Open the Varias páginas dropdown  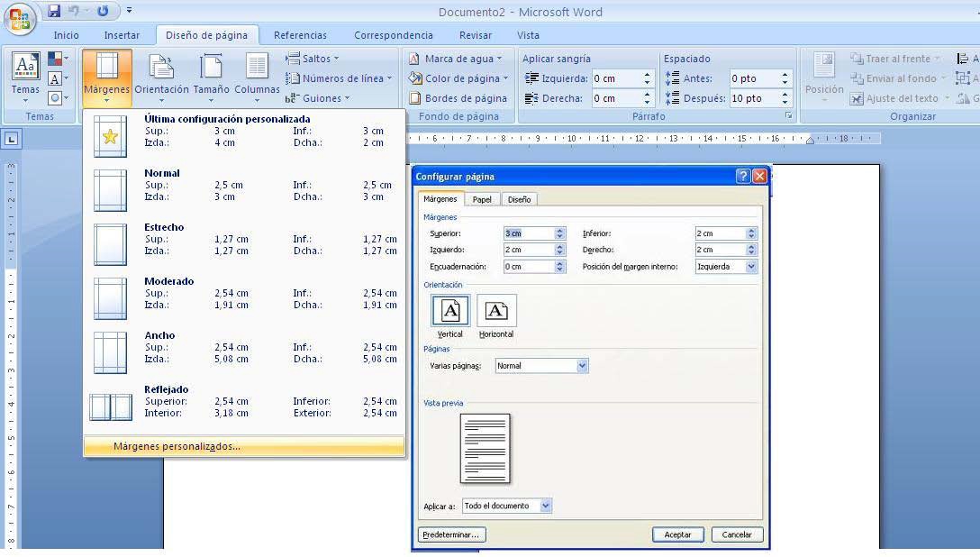pyautogui.click(x=541, y=366)
